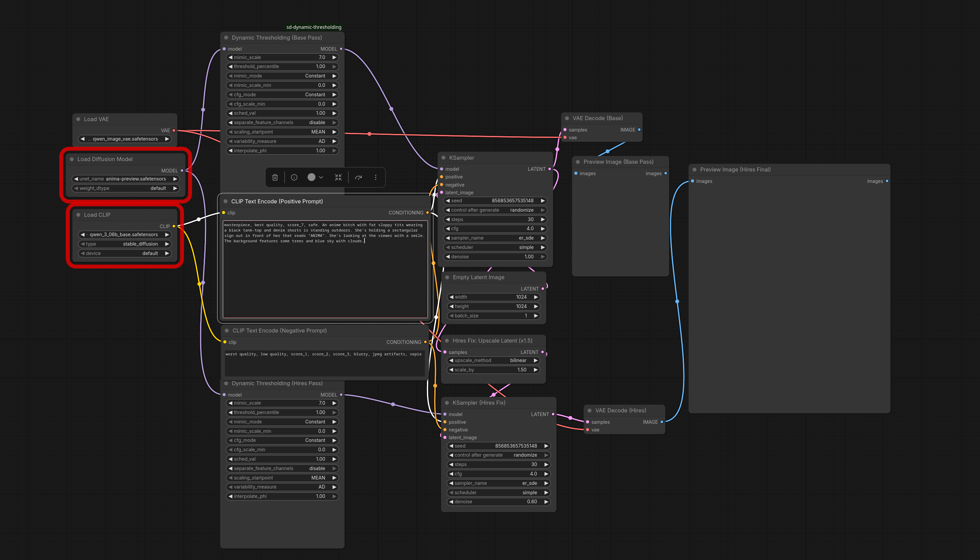980x560 pixels.
Task: Collapse Dynamic Thresholding (Base Pass) via its title dot
Action: (x=226, y=38)
